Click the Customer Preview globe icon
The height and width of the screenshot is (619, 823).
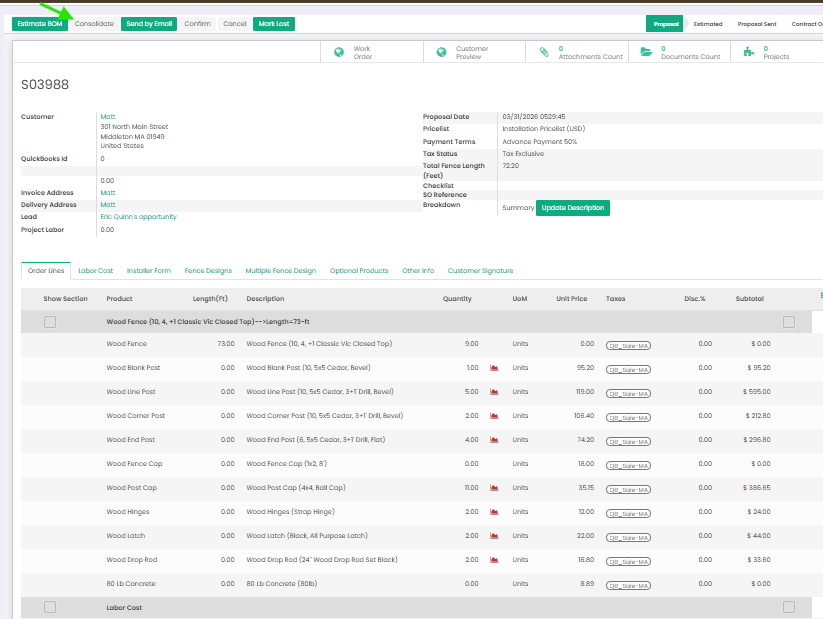pos(442,52)
